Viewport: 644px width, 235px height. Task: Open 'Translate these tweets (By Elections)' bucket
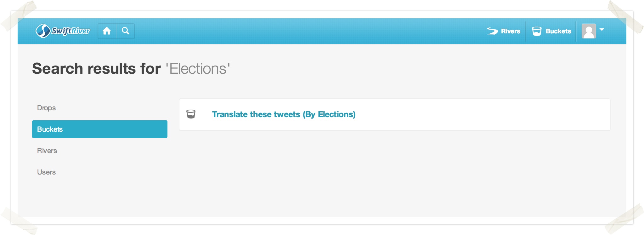pyautogui.click(x=284, y=114)
